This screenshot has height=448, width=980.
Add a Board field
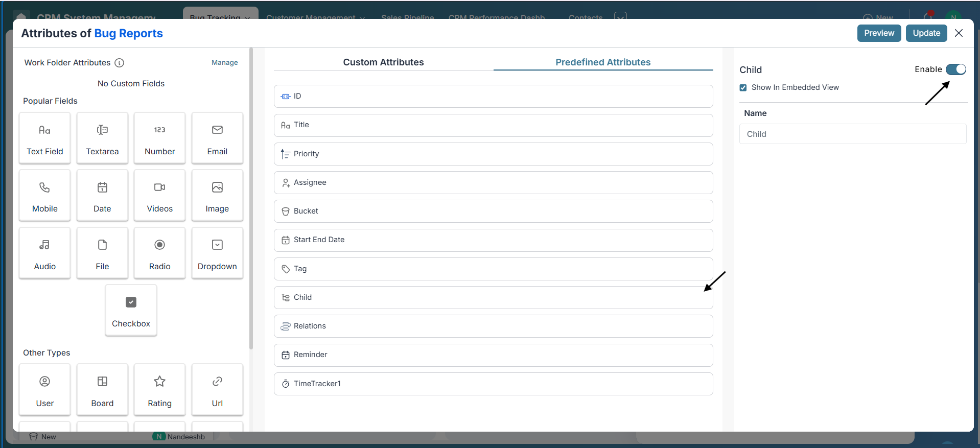click(x=102, y=390)
